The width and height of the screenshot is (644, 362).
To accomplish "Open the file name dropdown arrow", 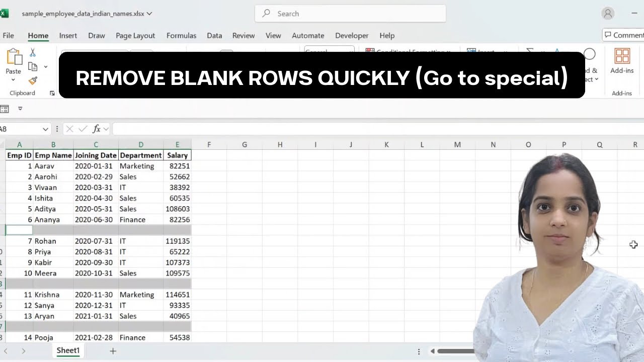I will (x=149, y=14).
